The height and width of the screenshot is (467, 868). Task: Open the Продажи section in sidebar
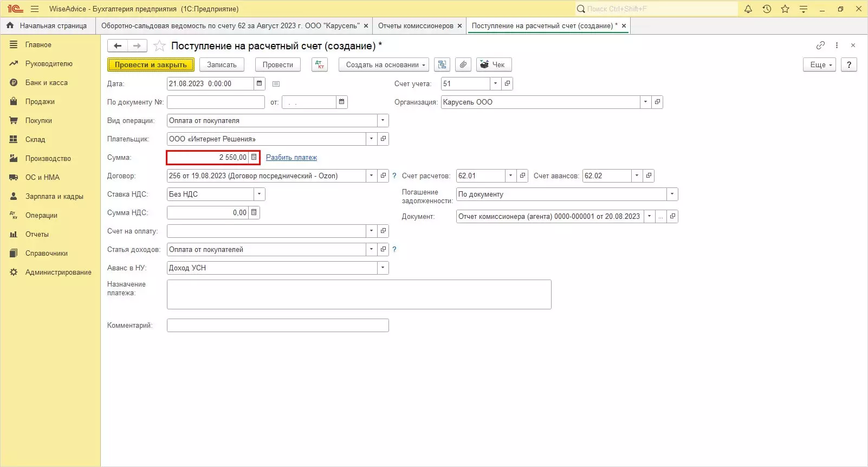click(x=40, y=101)
